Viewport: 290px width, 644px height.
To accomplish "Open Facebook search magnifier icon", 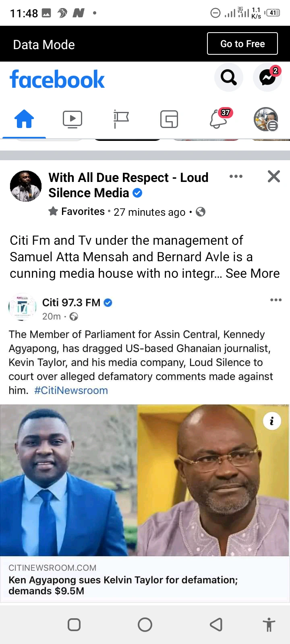I will tap(229, 77).
